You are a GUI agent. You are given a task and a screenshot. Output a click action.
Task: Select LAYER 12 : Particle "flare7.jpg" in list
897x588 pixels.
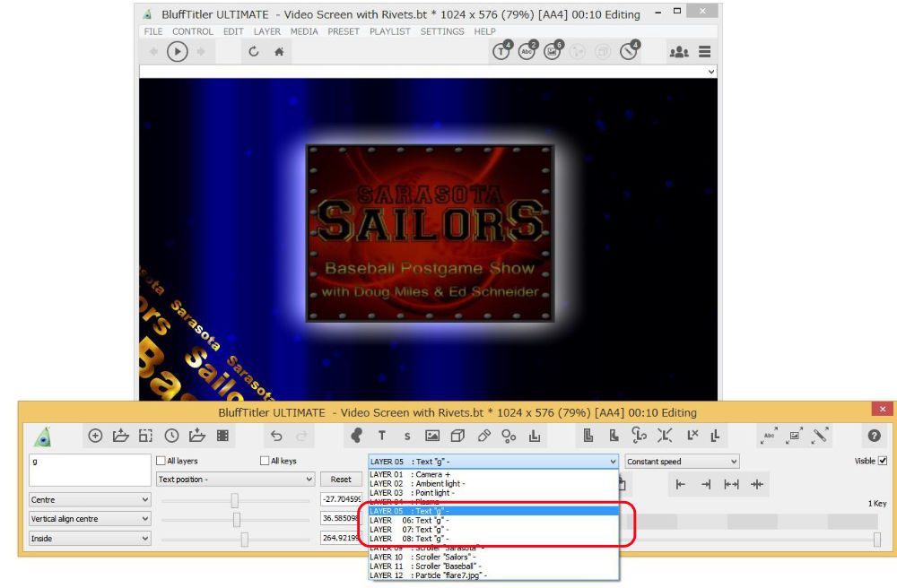(493, 575)
